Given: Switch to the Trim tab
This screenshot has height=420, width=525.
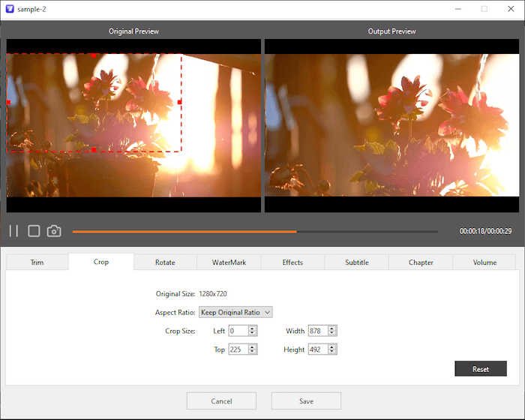Looking at the screenshot, I should (37, 262).
